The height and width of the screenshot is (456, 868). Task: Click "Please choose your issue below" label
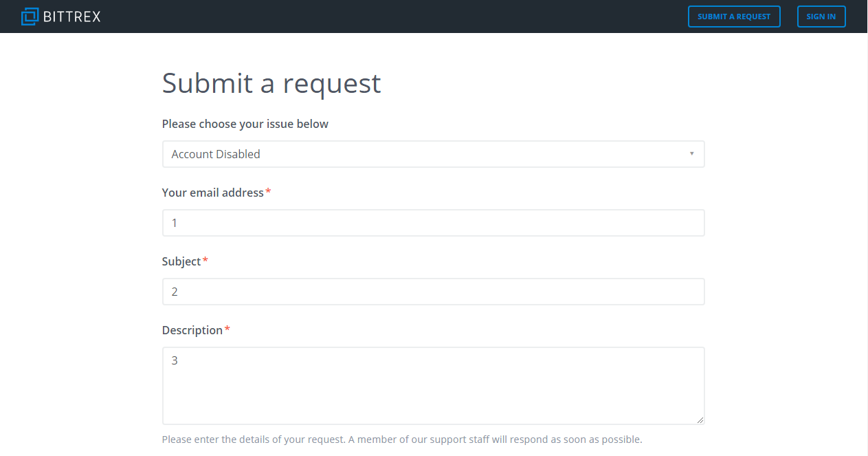(245, 124)
